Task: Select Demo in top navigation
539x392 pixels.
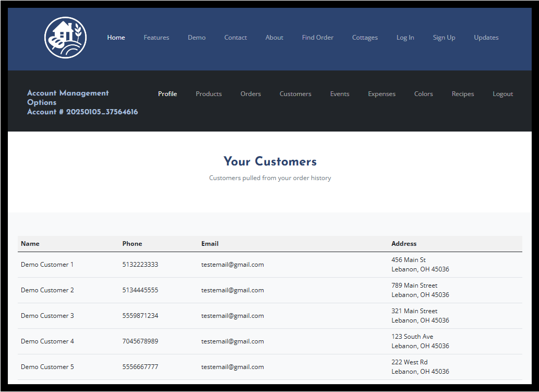Action: click(x=197, y=38)
